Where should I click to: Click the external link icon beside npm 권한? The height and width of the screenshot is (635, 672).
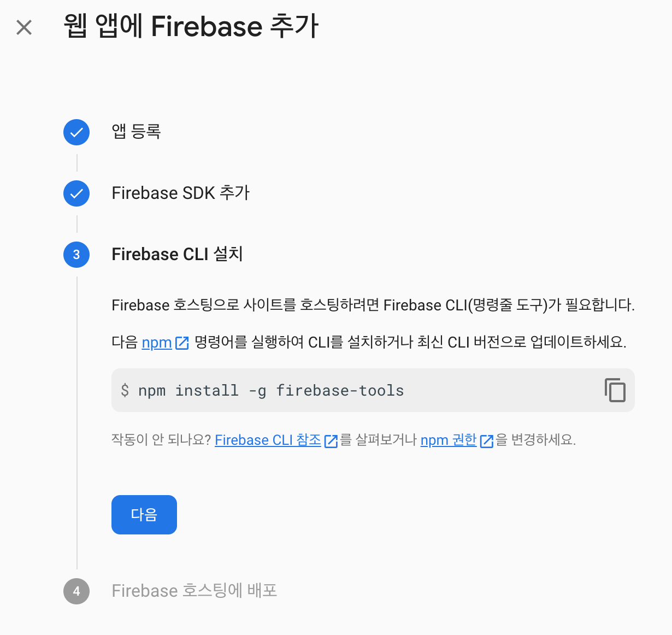pyautogui.click(x=486, y=440)
